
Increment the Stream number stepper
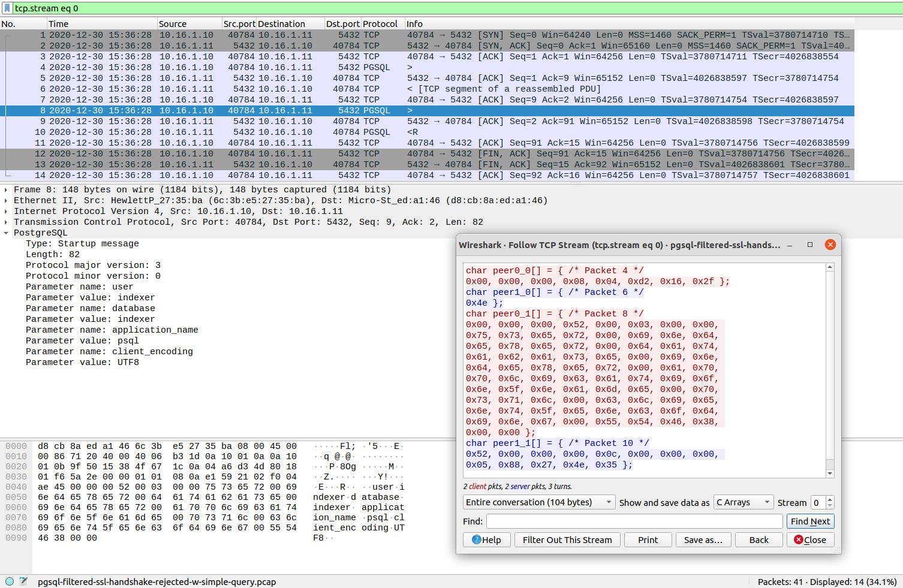830,499
